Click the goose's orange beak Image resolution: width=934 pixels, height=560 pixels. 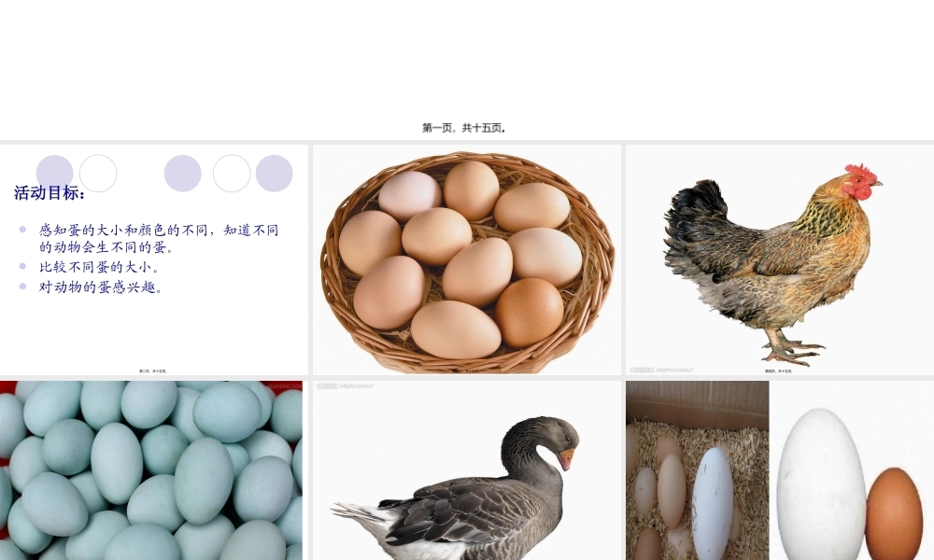click(566, 458)
